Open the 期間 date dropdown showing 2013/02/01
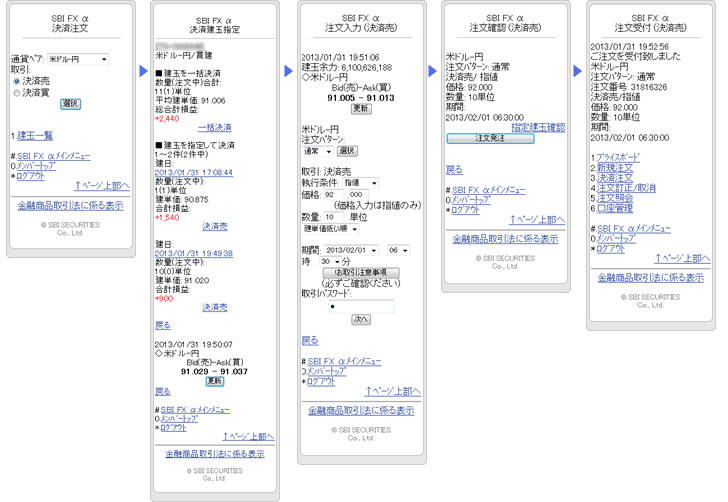The image size is (728, 502). pyautogui.click(x=351, y=250)
